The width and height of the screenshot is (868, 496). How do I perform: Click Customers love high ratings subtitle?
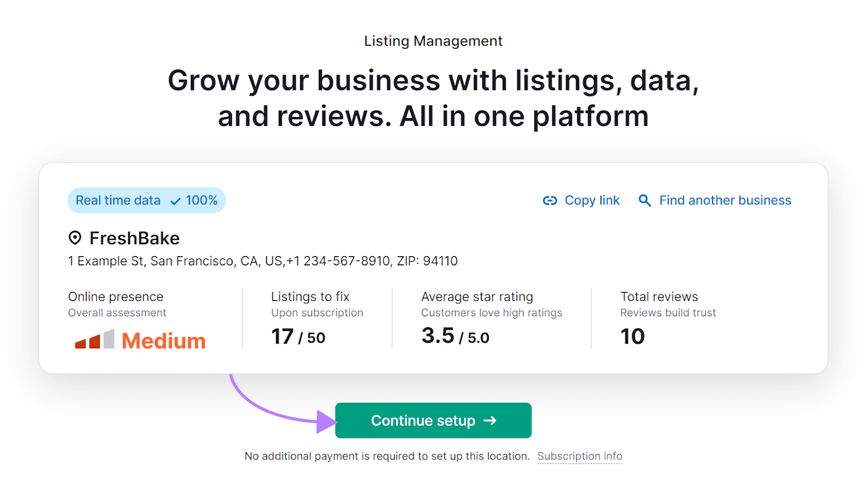click(492, 313)
